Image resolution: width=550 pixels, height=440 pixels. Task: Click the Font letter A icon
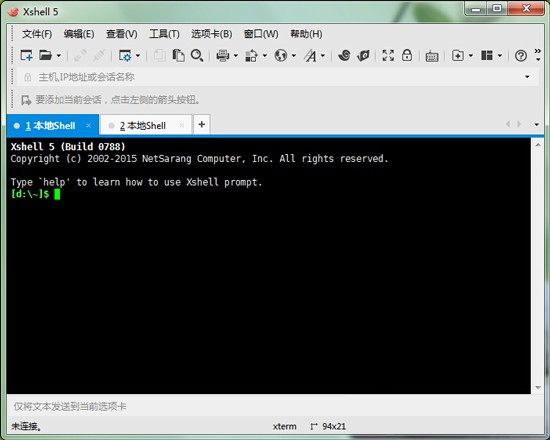[x=310, y=55]
